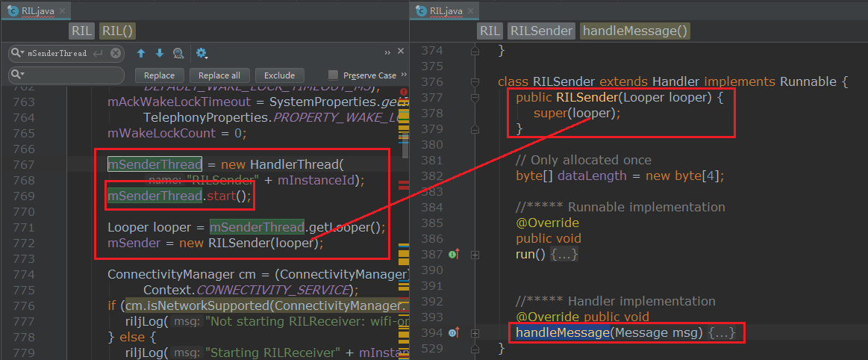Enable the Preserve Case checkbox
The image size is (868, 360).
[x=333, y=75]
